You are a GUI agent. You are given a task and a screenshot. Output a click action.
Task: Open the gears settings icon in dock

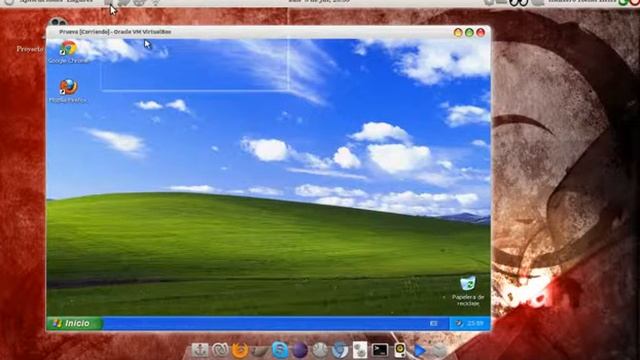tap(360, 350)
